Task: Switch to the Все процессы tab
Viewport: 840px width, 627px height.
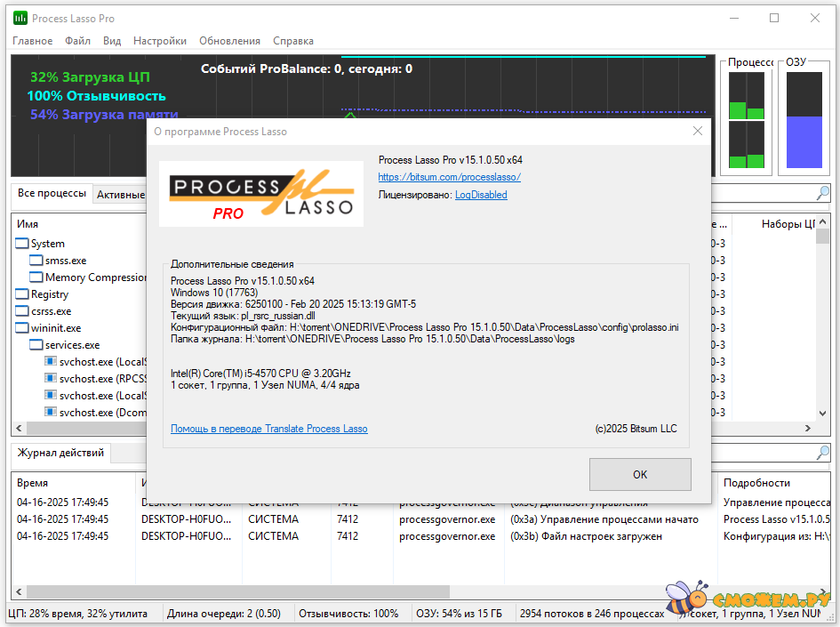Action: click(52, 194)
